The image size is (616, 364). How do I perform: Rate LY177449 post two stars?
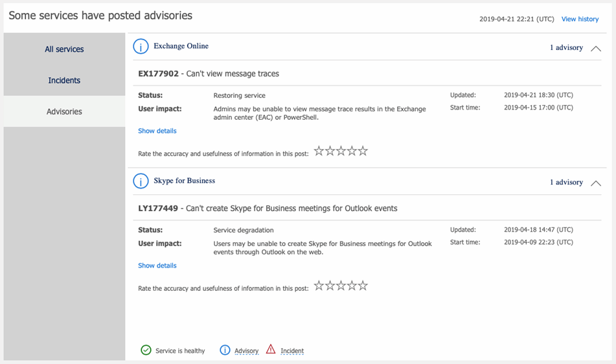tap(330, 286)
